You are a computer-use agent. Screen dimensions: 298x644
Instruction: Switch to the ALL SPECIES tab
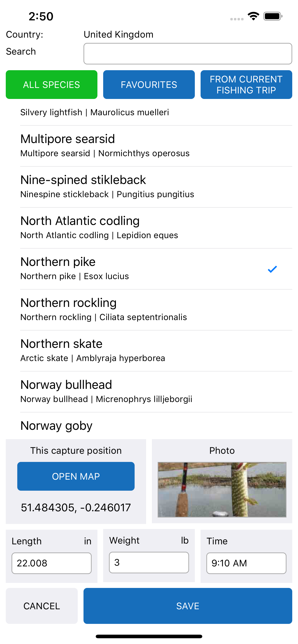tap(52, 85)
